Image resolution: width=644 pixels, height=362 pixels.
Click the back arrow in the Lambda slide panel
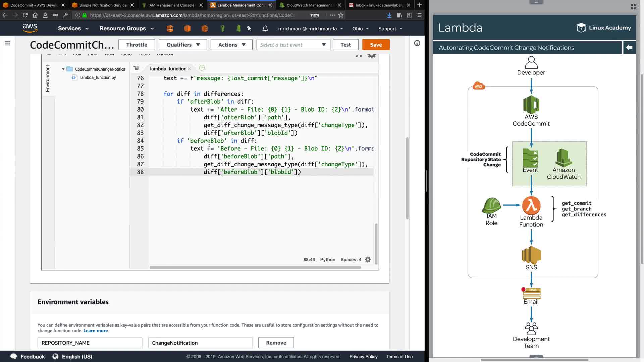coord(629,48)
